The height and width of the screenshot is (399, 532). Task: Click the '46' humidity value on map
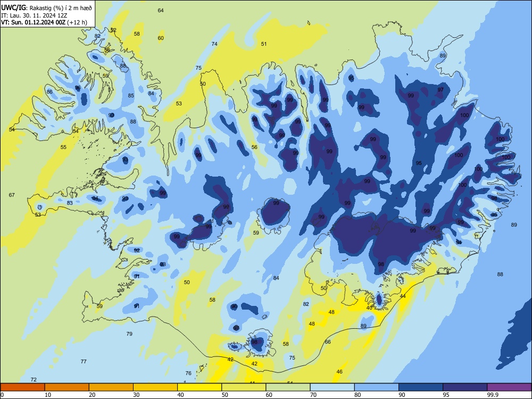[339, 372]
